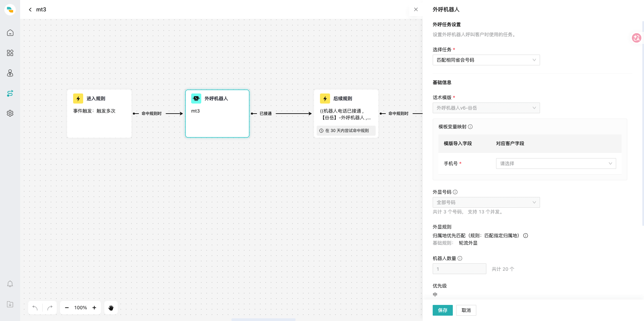Open the download center icon
The image size is (644, 321).
[x=10, y=304]
